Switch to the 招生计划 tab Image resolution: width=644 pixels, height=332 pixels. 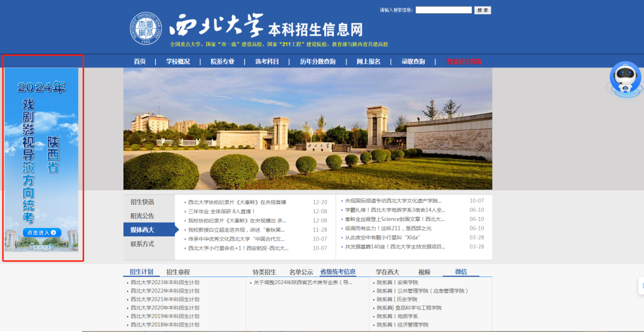(141, 272)
